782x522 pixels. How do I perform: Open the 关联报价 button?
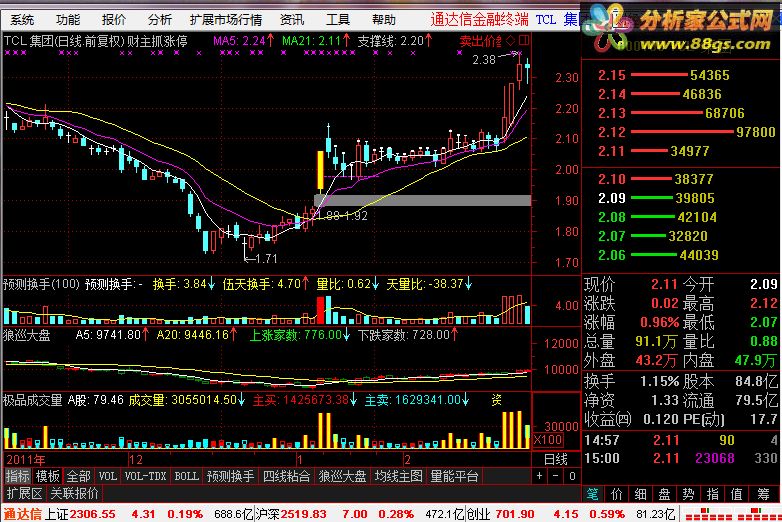[74, 494]
